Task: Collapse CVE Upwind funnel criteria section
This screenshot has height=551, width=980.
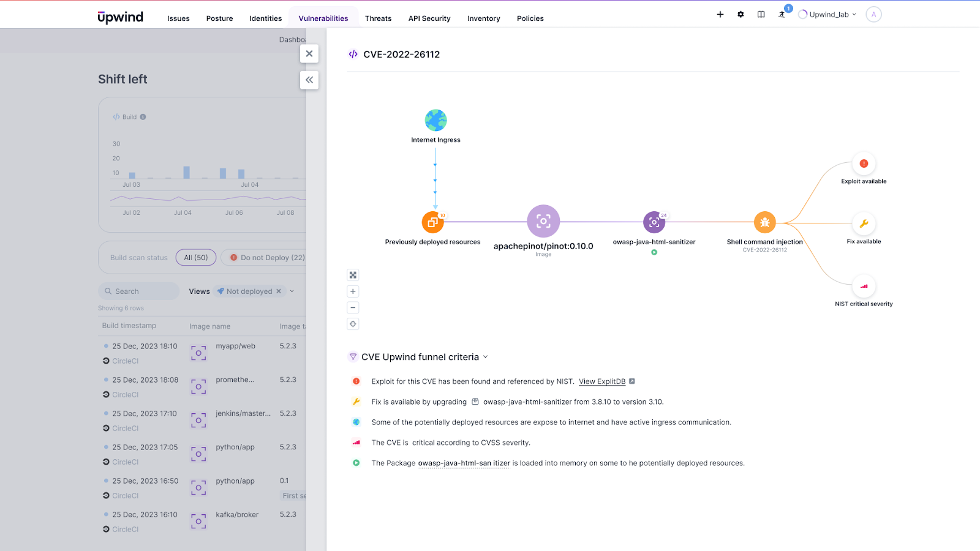Action: 486,357
